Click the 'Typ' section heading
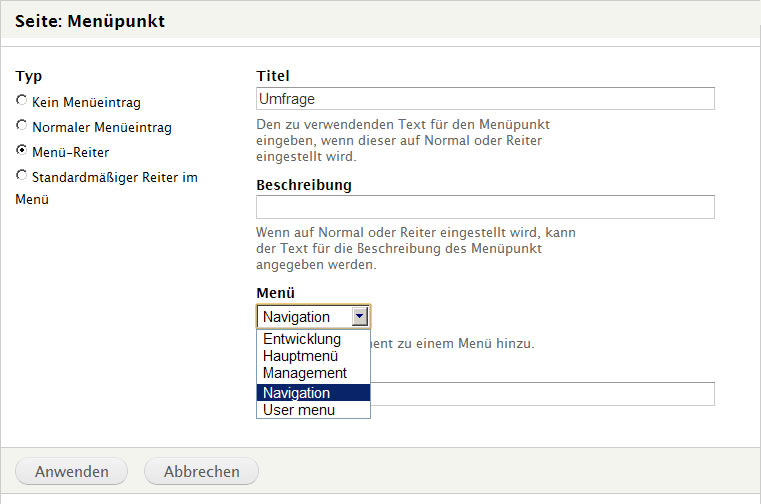 click(29, 76)
